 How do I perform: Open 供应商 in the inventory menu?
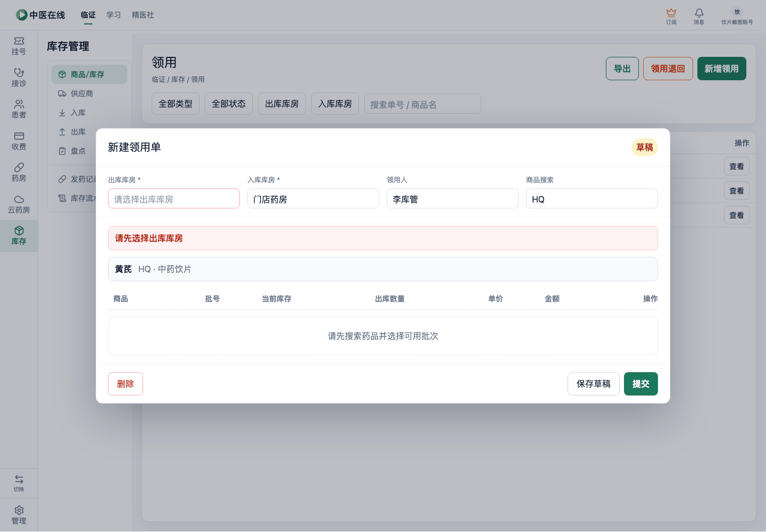click(x=89, y=94)
